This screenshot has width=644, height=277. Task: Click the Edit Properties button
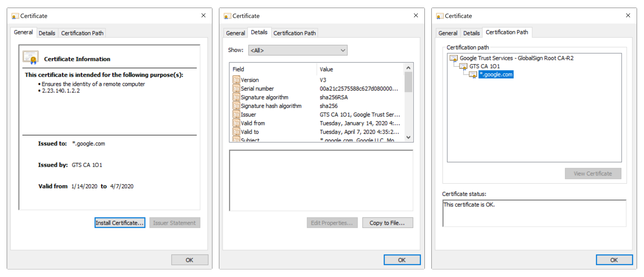(332, 223)
